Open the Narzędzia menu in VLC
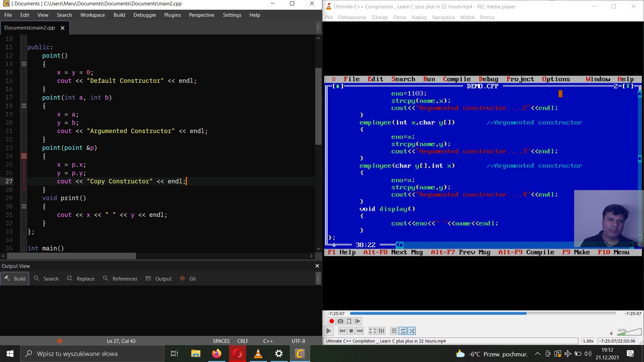The height and width of the screenshot is (362, 644). click(443, 17)
